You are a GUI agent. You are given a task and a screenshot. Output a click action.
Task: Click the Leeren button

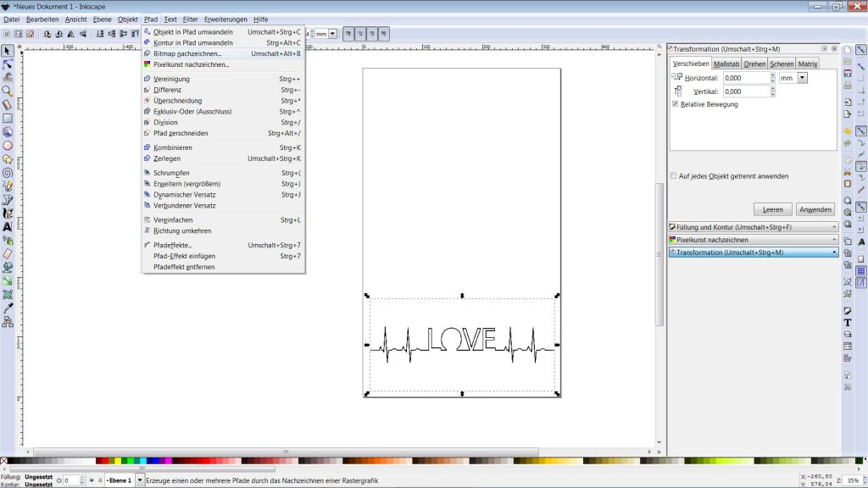click(772, 209)
